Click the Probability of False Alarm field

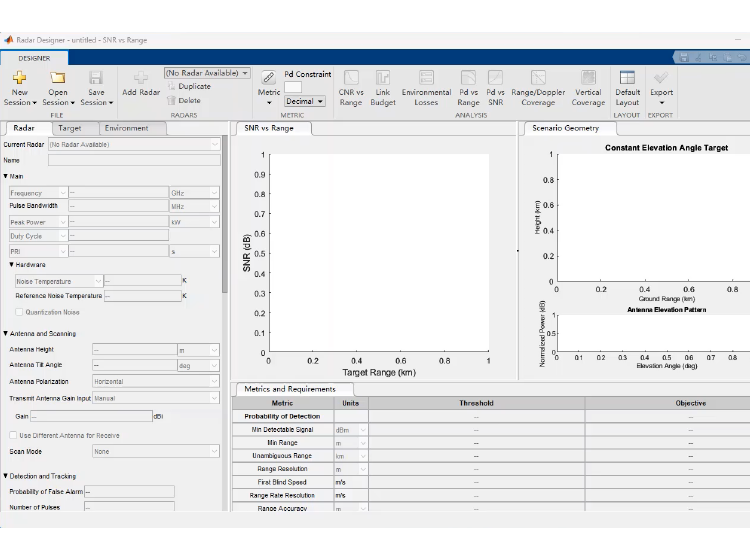(x=129, y=491)
